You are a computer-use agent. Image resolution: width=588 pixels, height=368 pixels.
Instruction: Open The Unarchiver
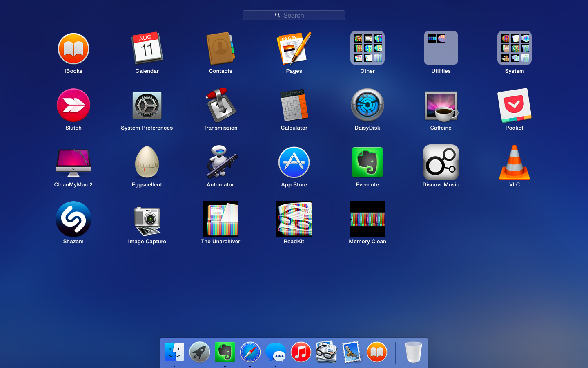click(x=220, y=219)
